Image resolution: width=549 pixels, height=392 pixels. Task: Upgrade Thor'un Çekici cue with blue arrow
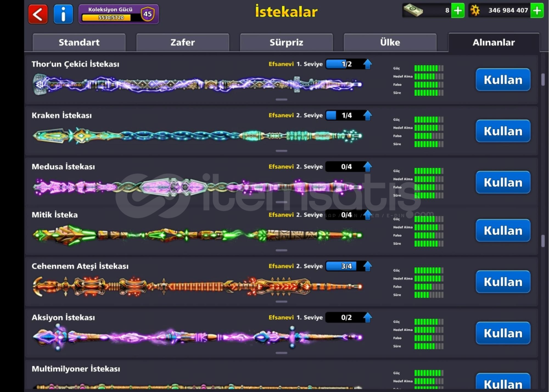point(367,64)
